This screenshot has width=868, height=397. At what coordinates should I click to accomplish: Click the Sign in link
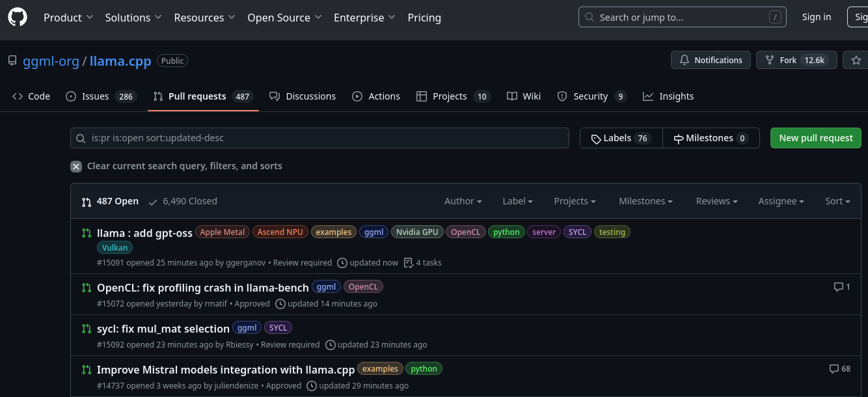[x=817, y=17]
